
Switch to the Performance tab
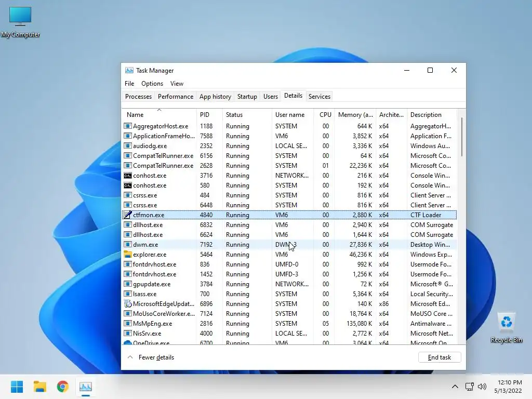click(x=176, y=96)
